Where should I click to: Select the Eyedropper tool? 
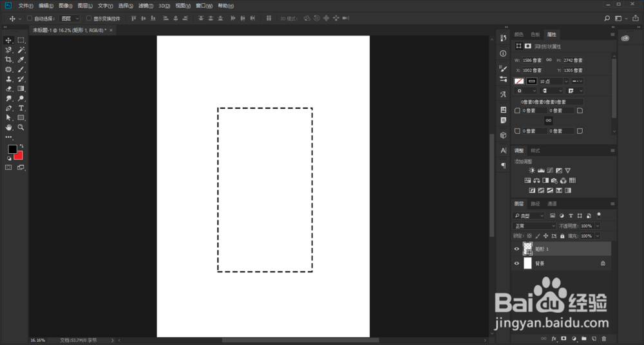21,60
